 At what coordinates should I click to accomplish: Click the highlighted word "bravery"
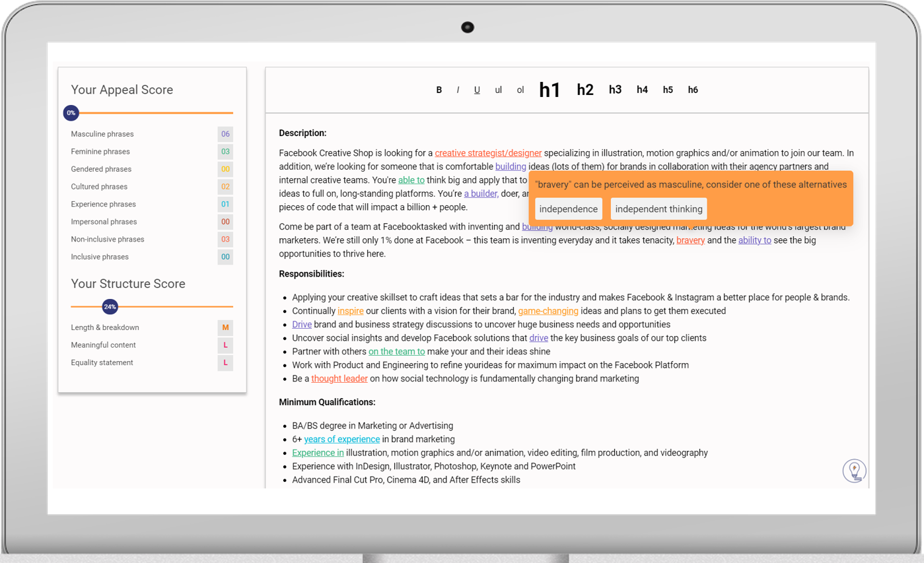coord(690,240)
